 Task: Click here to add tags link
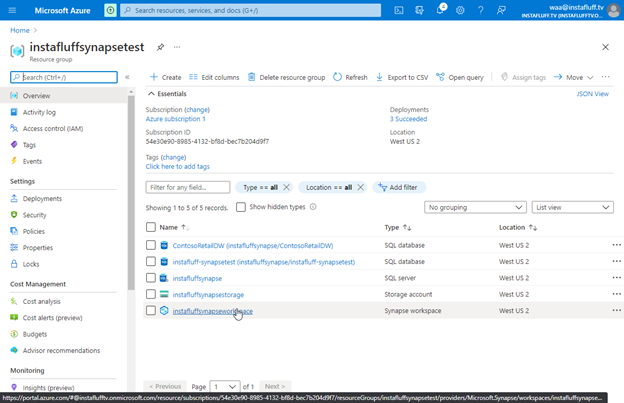point(177,167)
